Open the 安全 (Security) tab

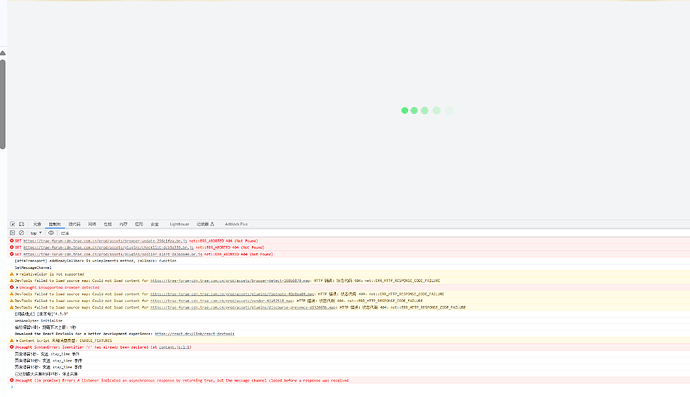pos(154,224)
